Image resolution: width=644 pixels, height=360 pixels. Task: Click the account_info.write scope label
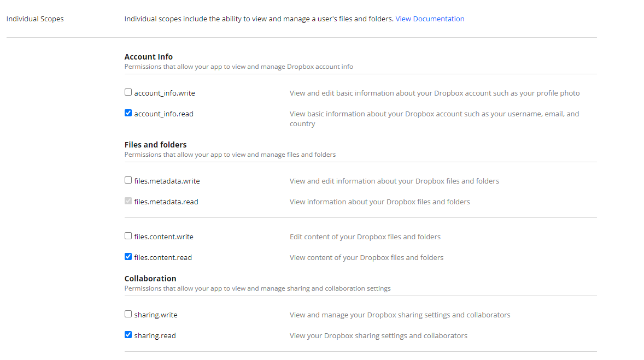pos(164,93)
